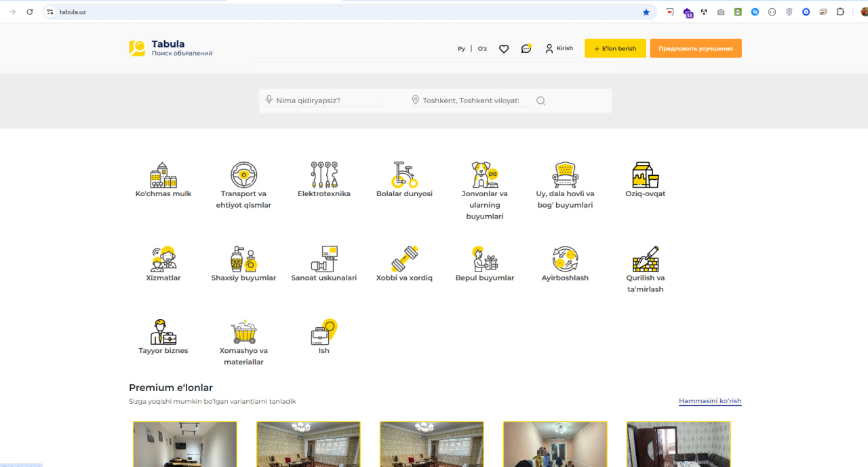Click the Nima qidiryapsiz search field

tap(328, 100)
